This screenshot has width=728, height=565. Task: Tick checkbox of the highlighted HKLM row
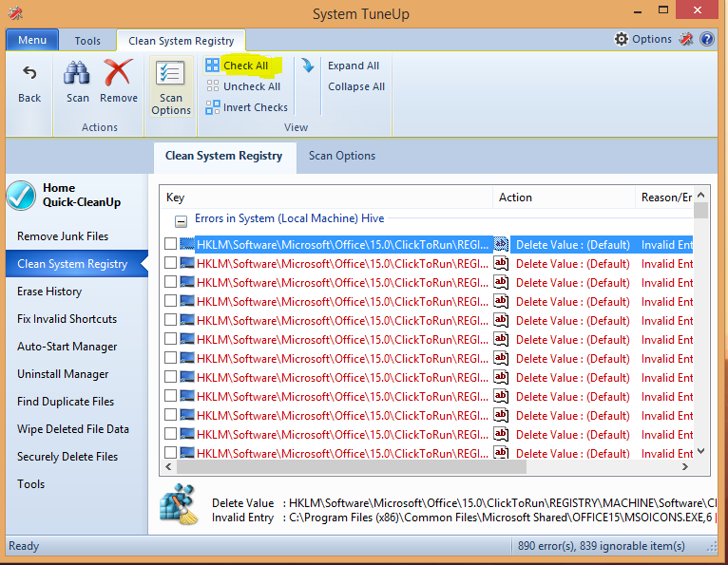tap(170, 244)
